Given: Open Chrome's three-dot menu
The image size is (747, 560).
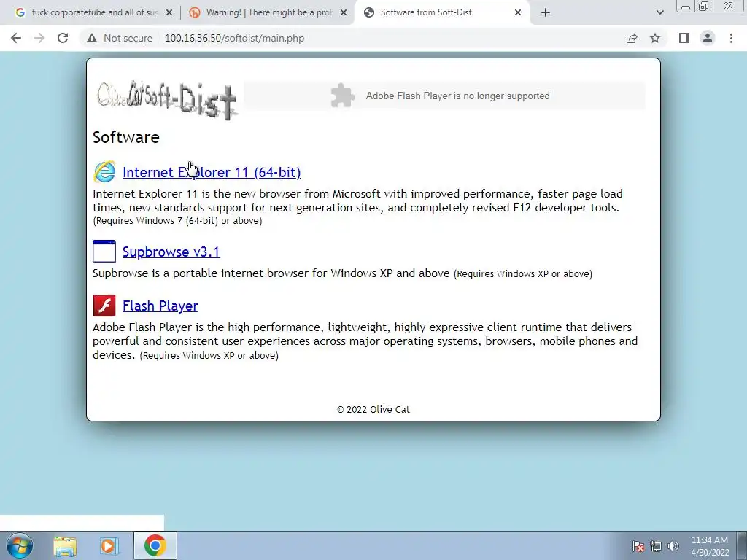Looking at the screenshot, I should pyautogui.click(x=731, y=38).
